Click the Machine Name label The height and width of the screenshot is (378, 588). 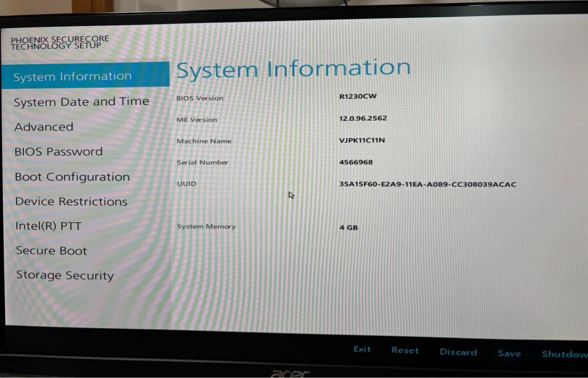coord(204,141)
